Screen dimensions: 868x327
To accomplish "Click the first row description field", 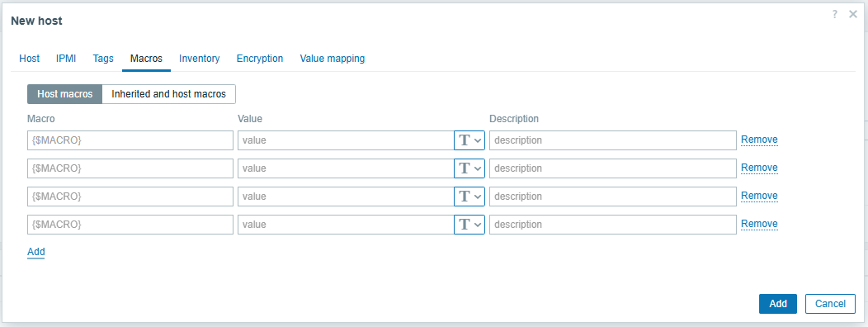I will click(613, 140).
